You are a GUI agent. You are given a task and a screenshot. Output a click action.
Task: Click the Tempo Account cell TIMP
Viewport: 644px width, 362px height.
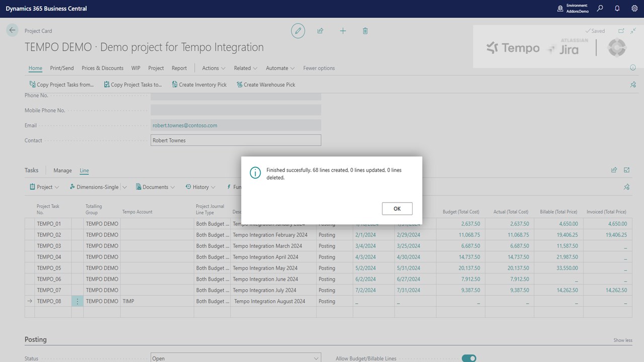(x=157, y=301)
